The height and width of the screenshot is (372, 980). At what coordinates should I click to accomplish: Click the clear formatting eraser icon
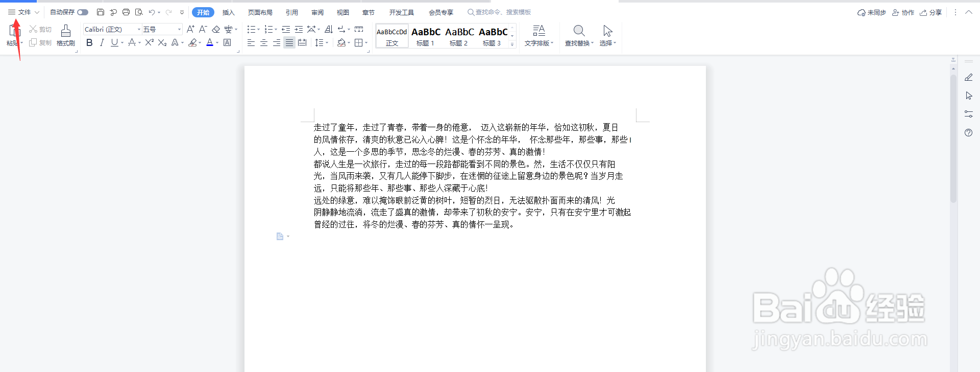click(x=216, y=29)
